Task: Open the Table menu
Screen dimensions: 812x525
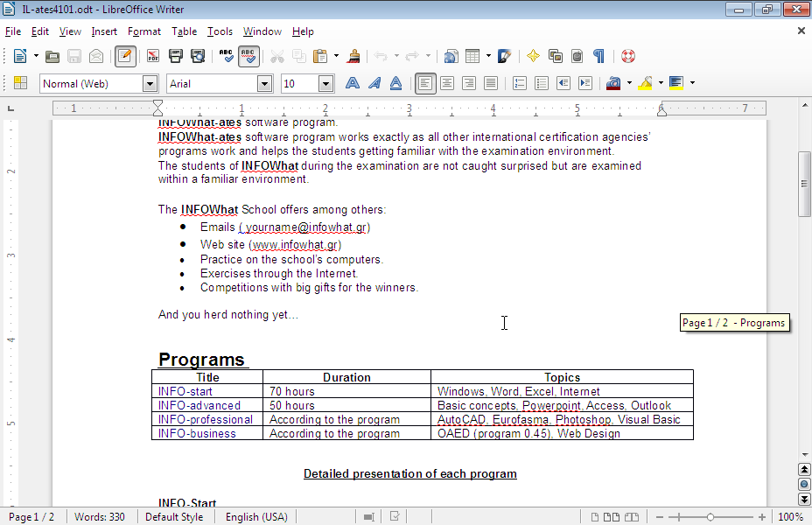Action: tap(185, 31)
